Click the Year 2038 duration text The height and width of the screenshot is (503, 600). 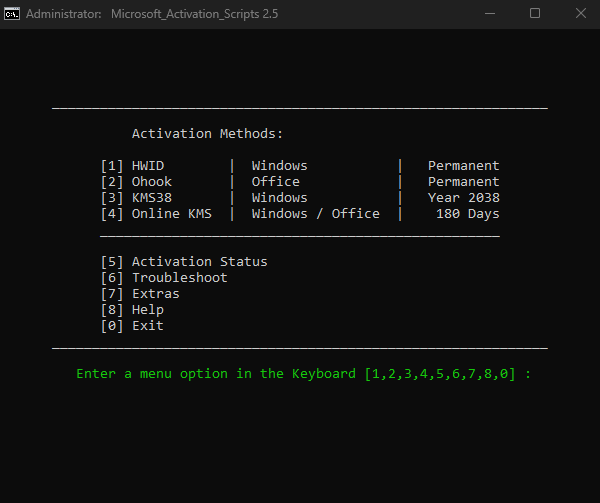[x=463, y=198]
